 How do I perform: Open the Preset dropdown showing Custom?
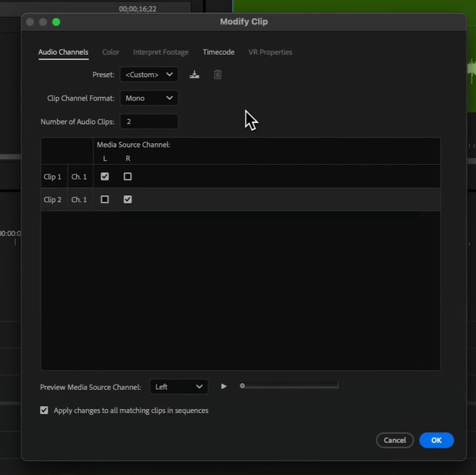click(x=149, y=74)
